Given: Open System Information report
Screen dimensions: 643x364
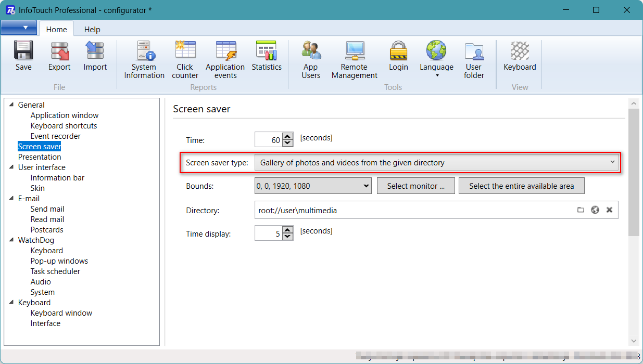Looking at the screenshot, I should pos(144,60).
